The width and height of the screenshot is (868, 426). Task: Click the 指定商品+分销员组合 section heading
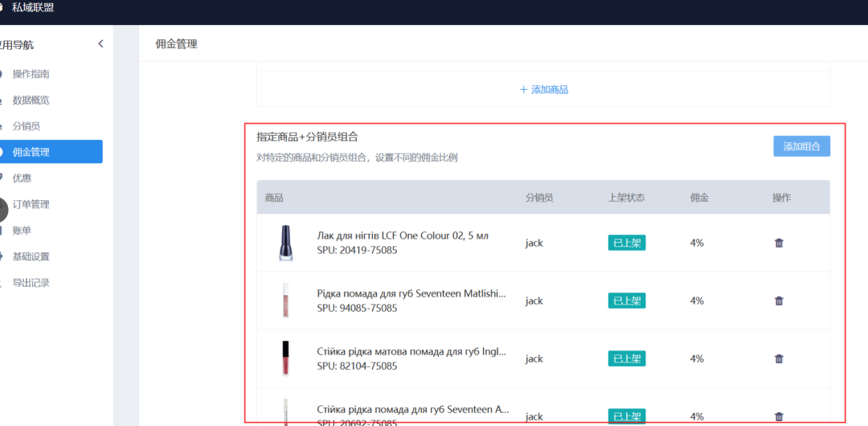coord(307,137)
